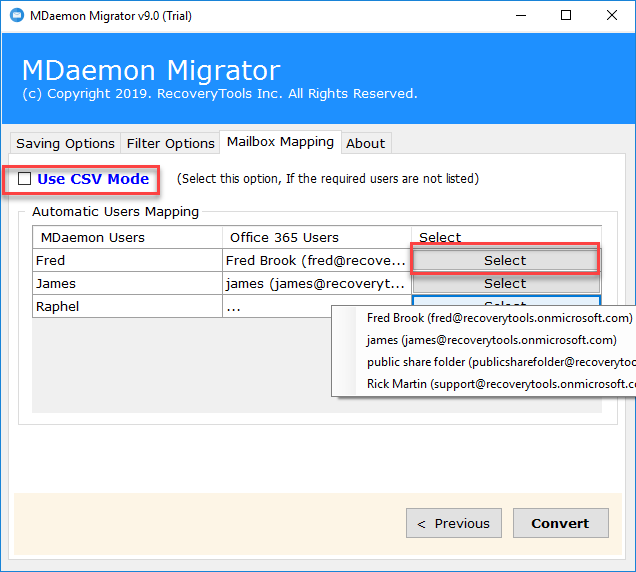Click the MDaemon Migrator app icon in title bar

[x=17, y=16]
